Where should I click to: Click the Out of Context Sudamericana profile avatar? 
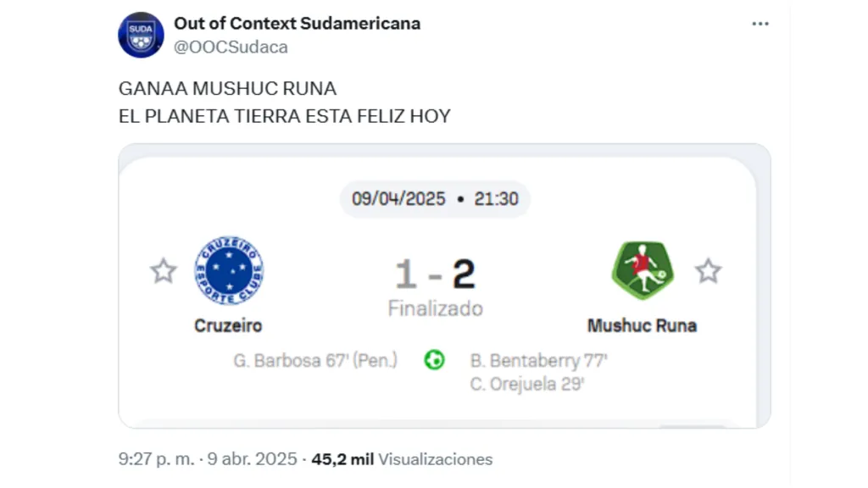coord(141,35)
